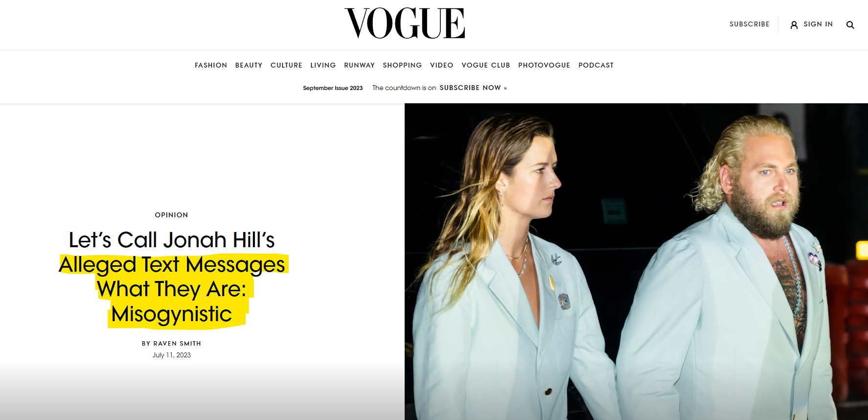The width and height of the screenshot is (868, 420).
Task: Click the Opinion category label
Action: tap(171, 215)
